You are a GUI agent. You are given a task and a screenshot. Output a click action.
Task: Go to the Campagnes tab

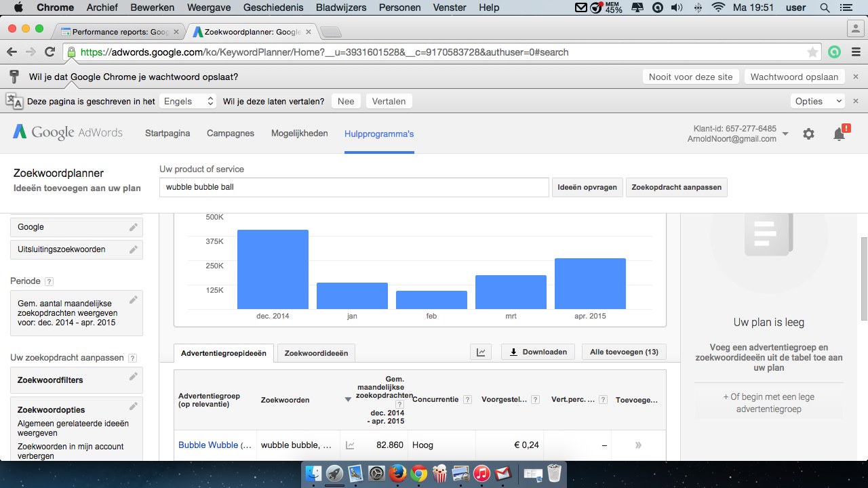tap(231, 134)
